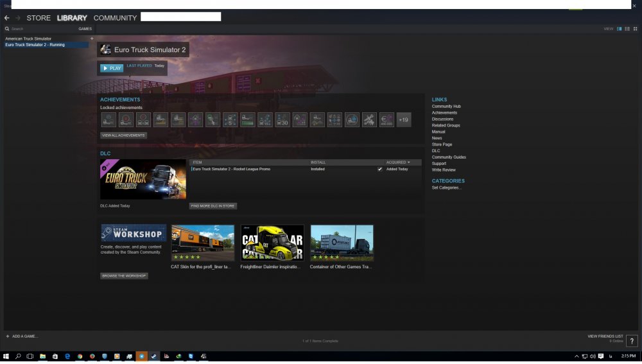Open the Windows Start menu
The height and width of the screenshot is (364, 642).
click(6, 356)
